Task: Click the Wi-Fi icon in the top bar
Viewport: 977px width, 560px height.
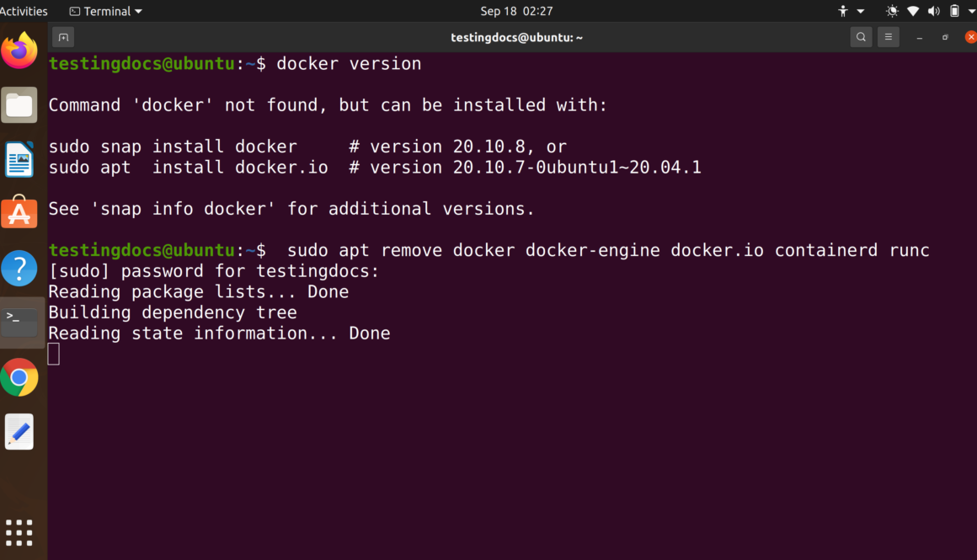Action: [912, 11]
